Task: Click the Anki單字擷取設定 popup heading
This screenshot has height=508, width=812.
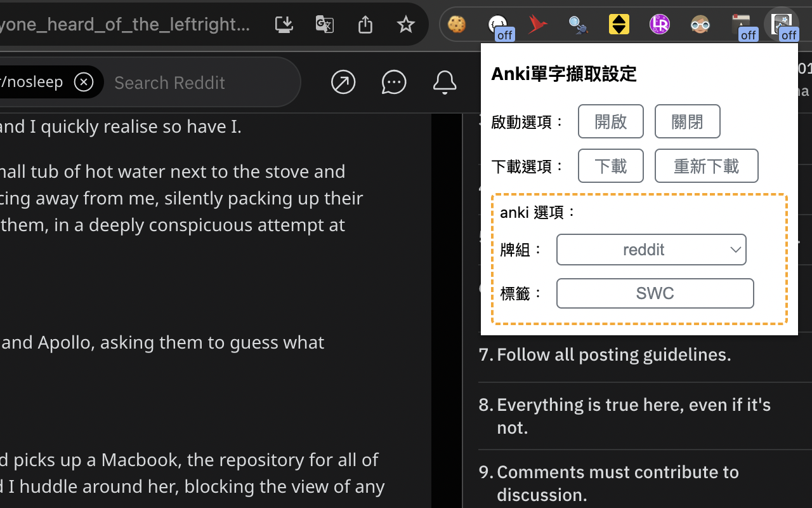Action: (x=564, y=74)
